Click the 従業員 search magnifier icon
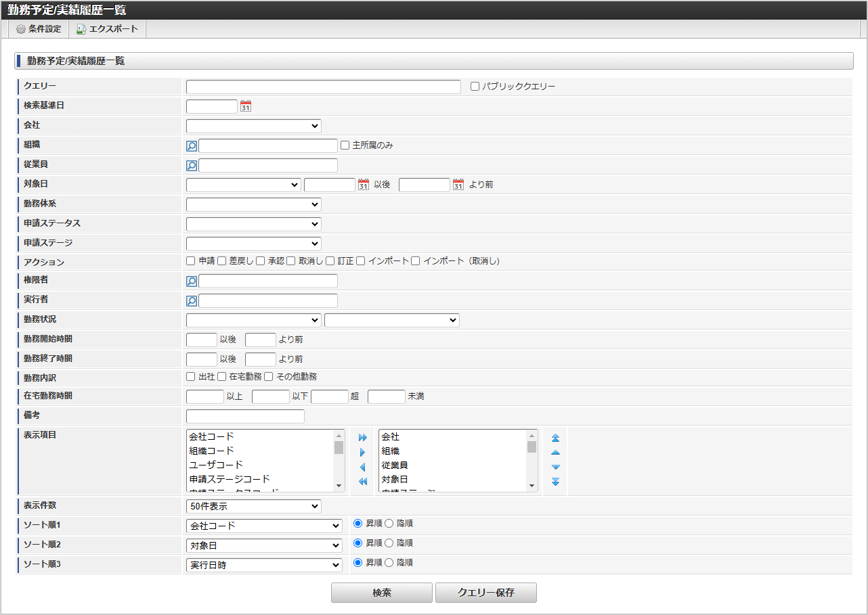This screenshot has height=615, width=868. point(192,166)
